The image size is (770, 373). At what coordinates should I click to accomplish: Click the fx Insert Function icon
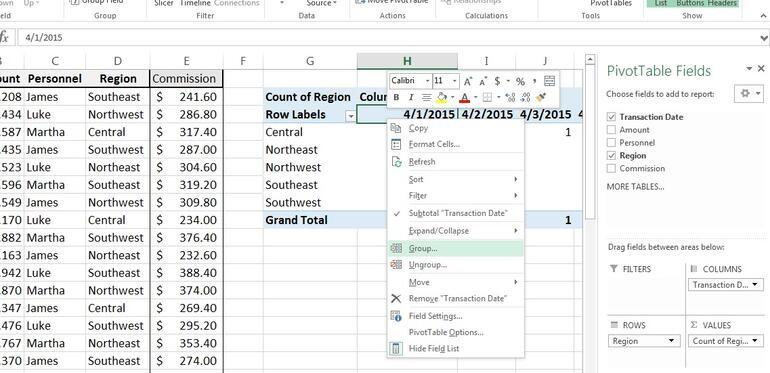(x=4, y=37)
